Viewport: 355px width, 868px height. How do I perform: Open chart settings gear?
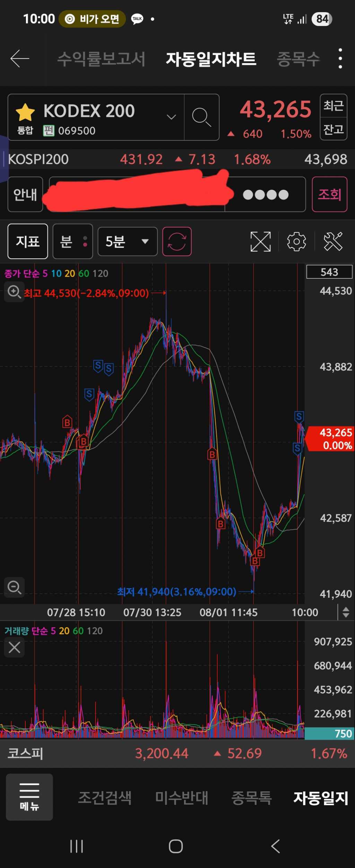click(296, 241)
